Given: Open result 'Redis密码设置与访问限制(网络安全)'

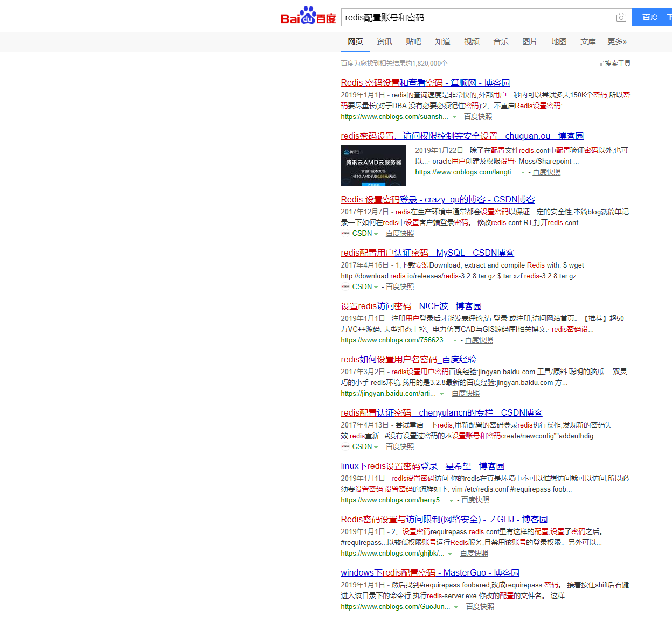Looking at the screenshot, I should click(x=444, y=519).
